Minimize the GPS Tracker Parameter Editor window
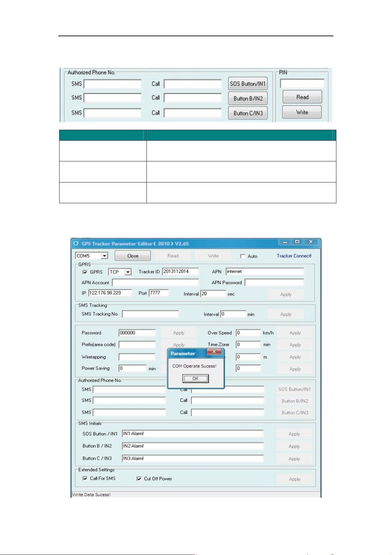The image size is (392, 555). (x=285, y=242)
